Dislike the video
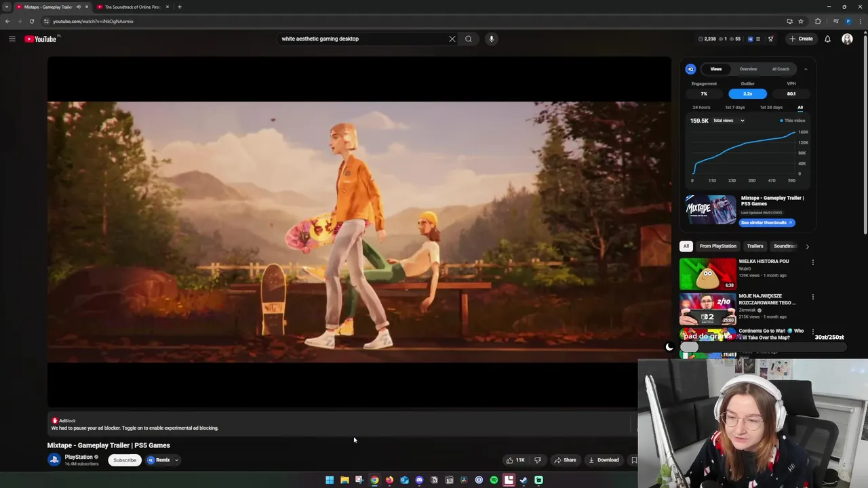868x488 pixels. [x=538, y=460]
